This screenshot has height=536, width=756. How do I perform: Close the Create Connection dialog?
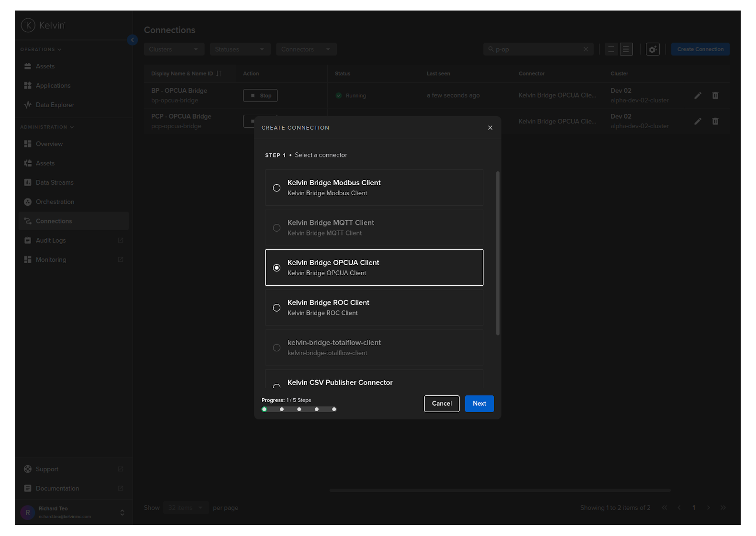click(490, 128)
